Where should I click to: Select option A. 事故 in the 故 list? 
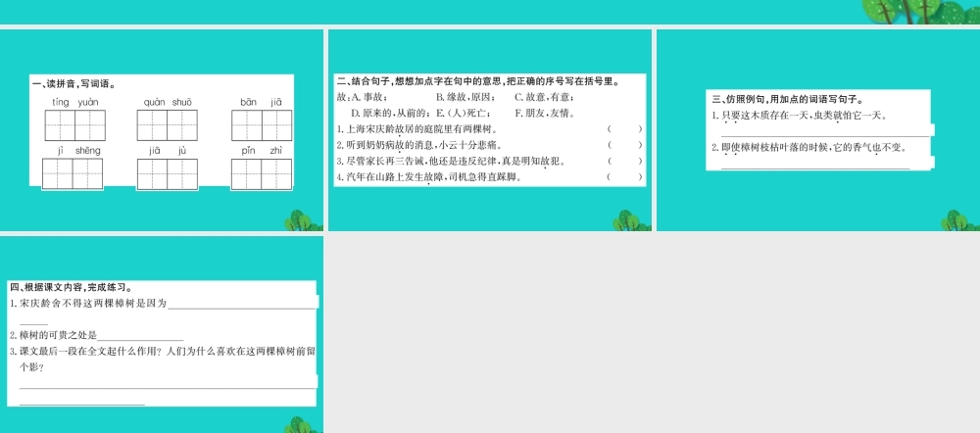(x=370, y=97)
